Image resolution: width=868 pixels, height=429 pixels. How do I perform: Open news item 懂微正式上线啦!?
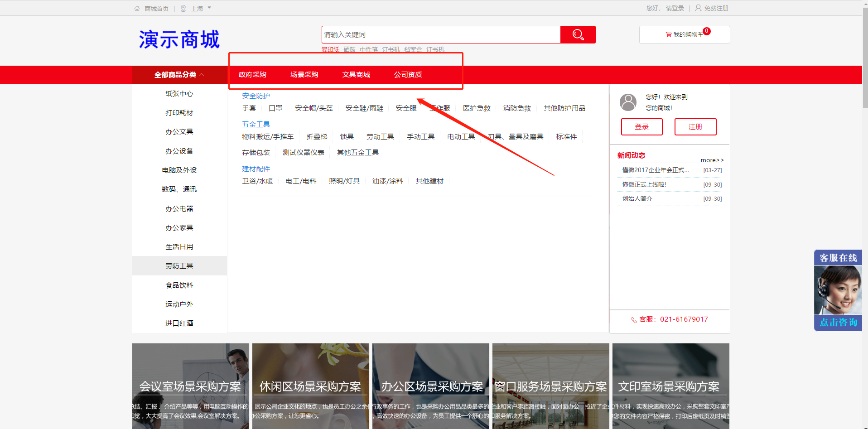click(644, 184)
